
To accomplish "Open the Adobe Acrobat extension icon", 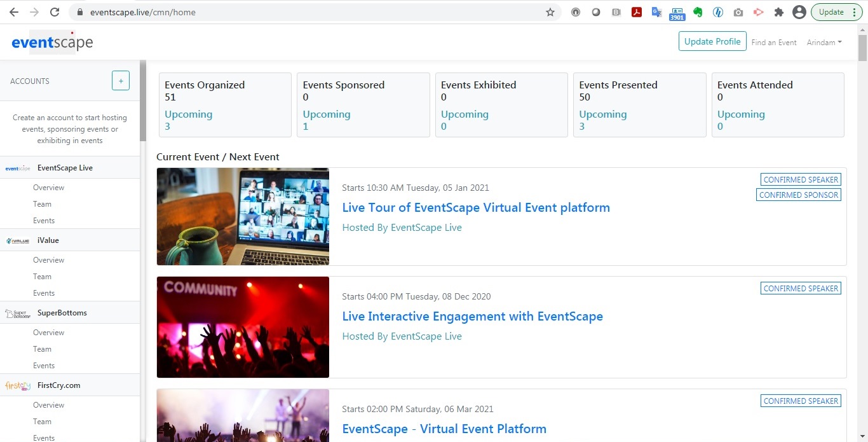I will [x=636, y=11].
